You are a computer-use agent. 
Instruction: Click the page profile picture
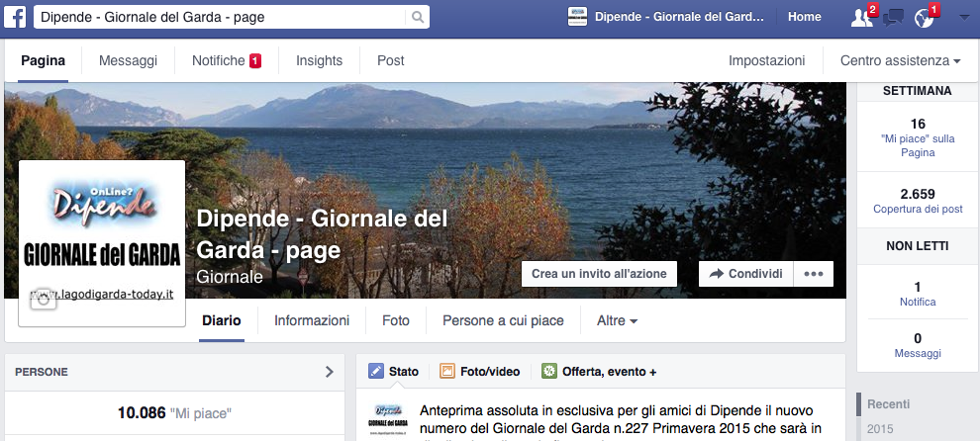pyautogui.click(x=102, y=243)
